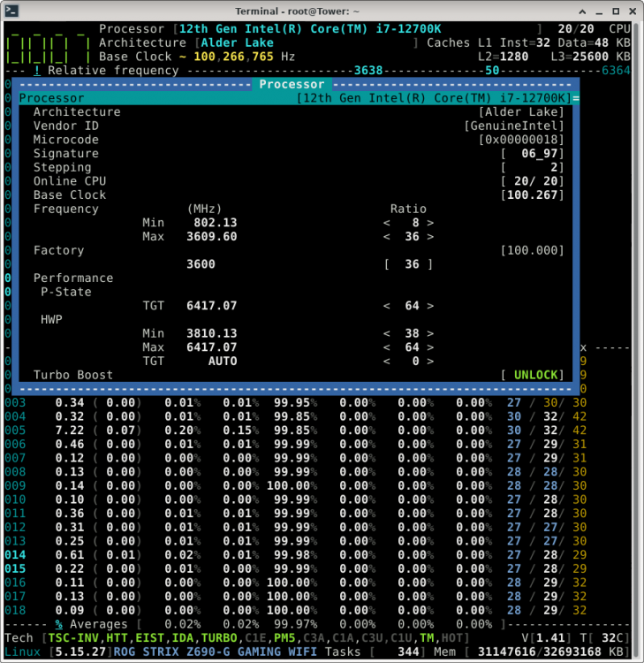Image resolution: width=644 pixels, height=663 pixels.
Task: Click the C1E technology flag
Action: pyautogui.click(x=255, y=638)
